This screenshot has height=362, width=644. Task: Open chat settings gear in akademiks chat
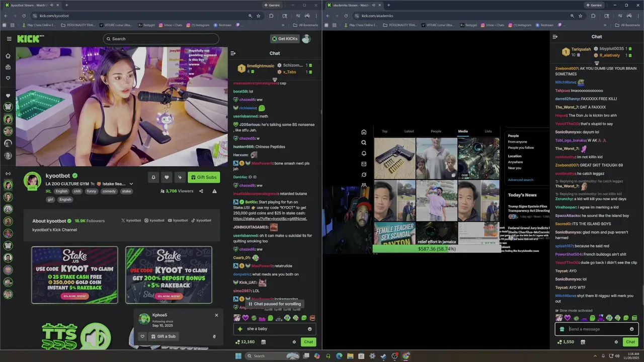pyautogui.click(x=616, y=342)
